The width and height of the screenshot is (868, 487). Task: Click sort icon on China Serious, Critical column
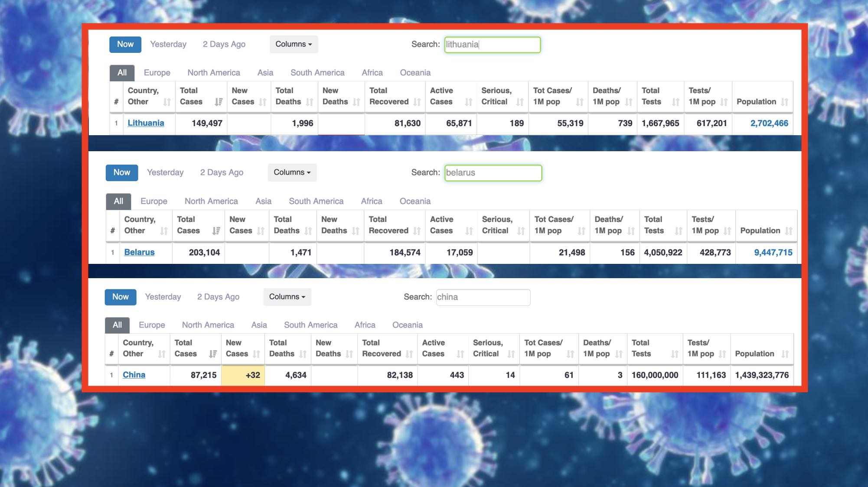click(511, 354)
